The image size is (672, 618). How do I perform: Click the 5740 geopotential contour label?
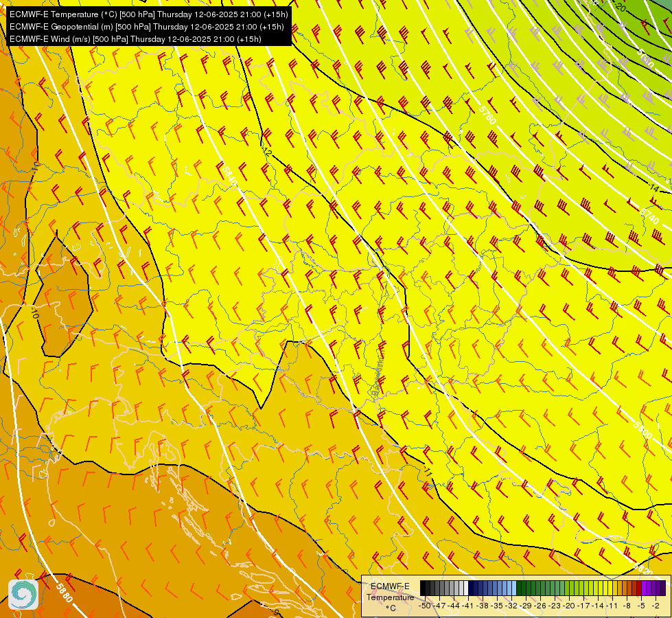pyautogui.click(x=649, y=216)
